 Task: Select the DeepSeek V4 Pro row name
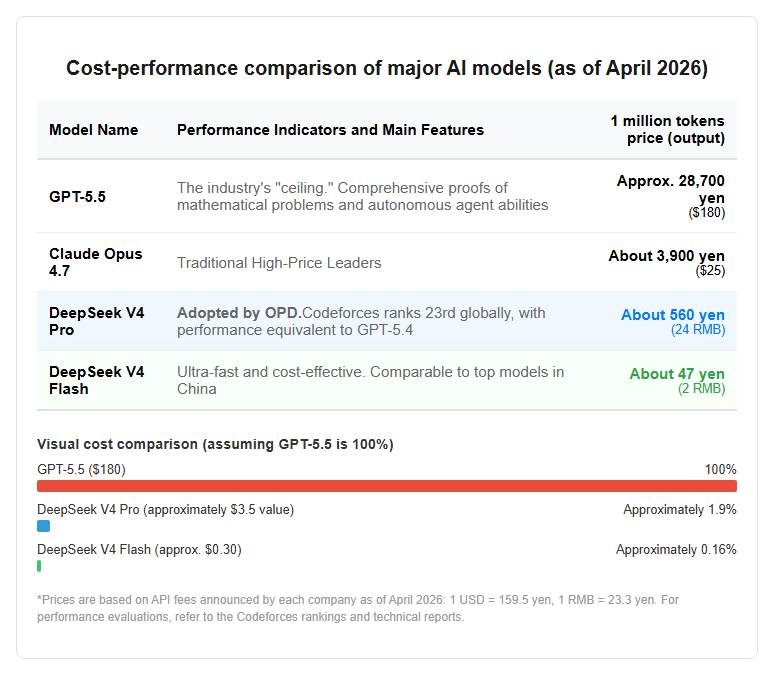(x=96, y=321)
